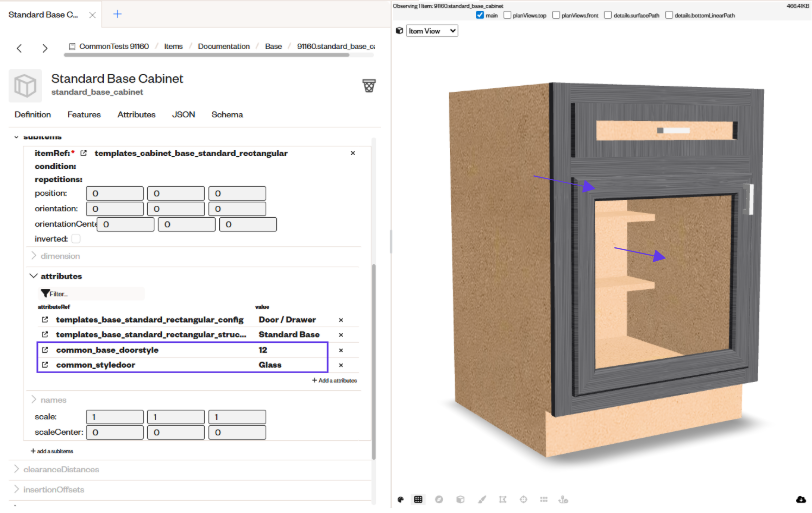Open external link icon next to itemRef
The height and width of the screenshot is (513, 812).
pos(83,153)
